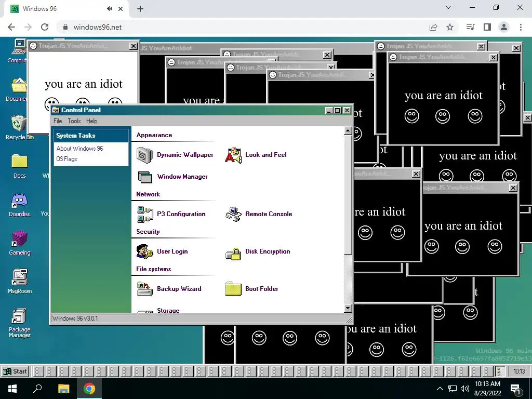Screen dimensions: 532x399
Task: Show hidden system tray icons
Action: point(440,389)
